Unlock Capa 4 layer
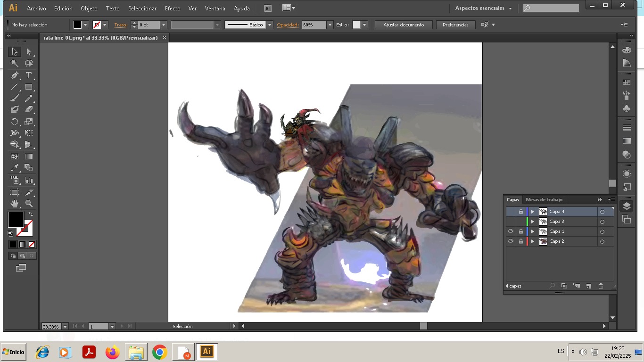Screen dimensions: 644x362 pos(521,212)
